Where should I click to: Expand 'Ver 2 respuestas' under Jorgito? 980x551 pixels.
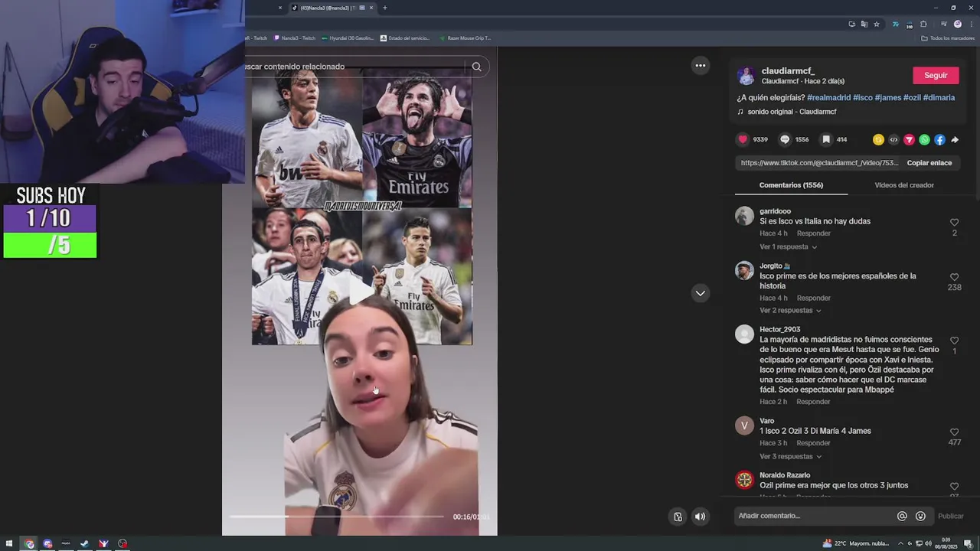790,311
